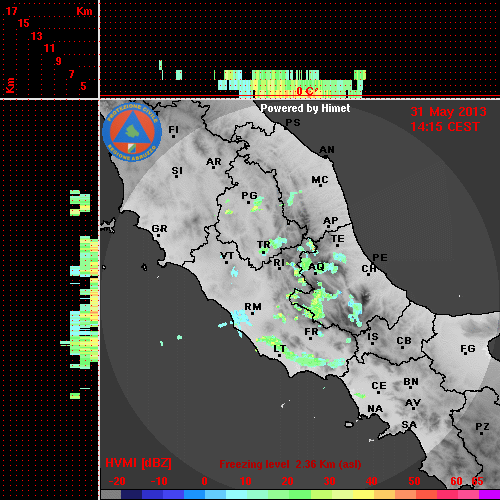Click the FR city label
Viewport: 500px width, 500px height.
click(x=311, y=332)
